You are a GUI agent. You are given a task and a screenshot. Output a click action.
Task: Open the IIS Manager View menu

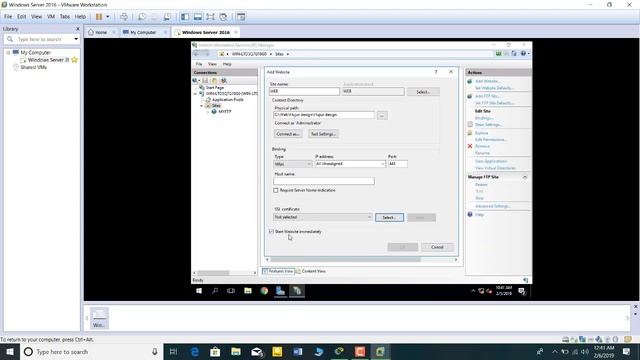212,64
